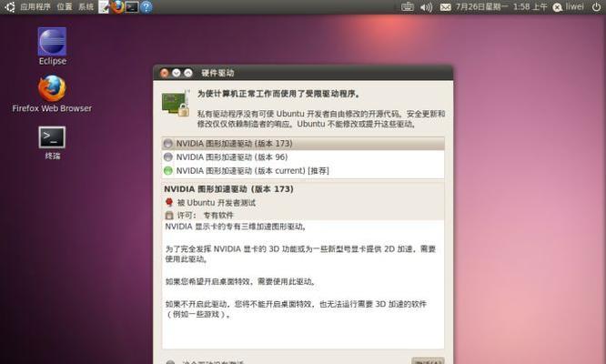Image resolution: width=606 pixels, height=364 pixels.
Task: Click the Ubuntu logo in the top panel
Action: point(10,6)
